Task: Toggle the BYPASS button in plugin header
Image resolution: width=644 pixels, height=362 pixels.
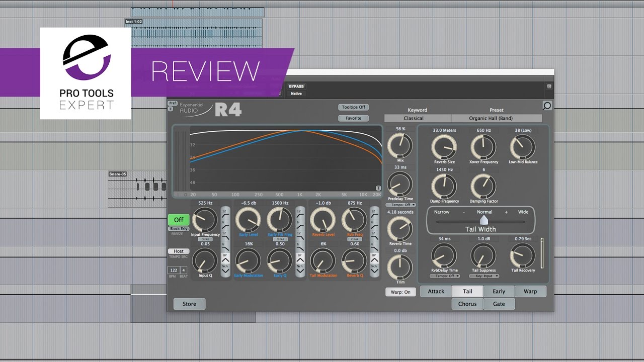Action: pos(296,86)
